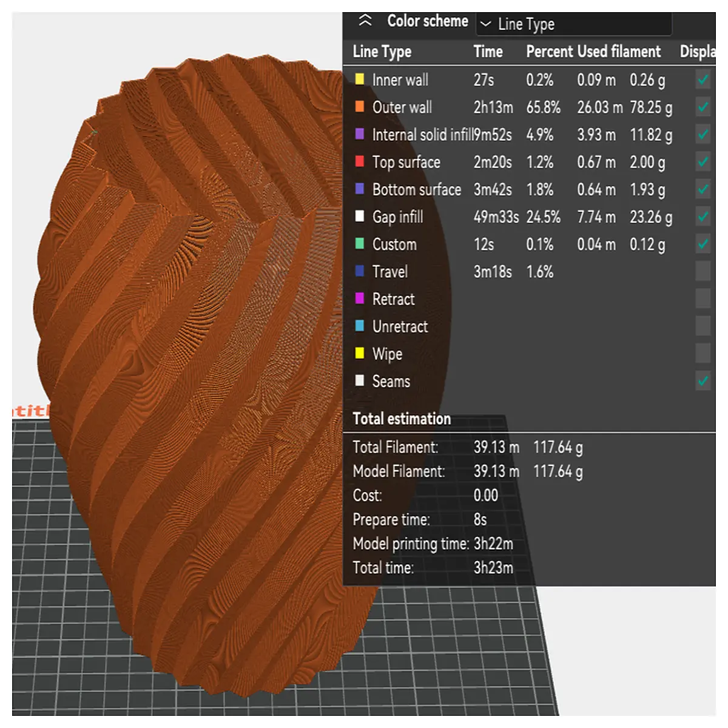Viewport: 728px width, 728px height.
Task: Toggle Top surface display checkbox
Action: pos(703,162)
